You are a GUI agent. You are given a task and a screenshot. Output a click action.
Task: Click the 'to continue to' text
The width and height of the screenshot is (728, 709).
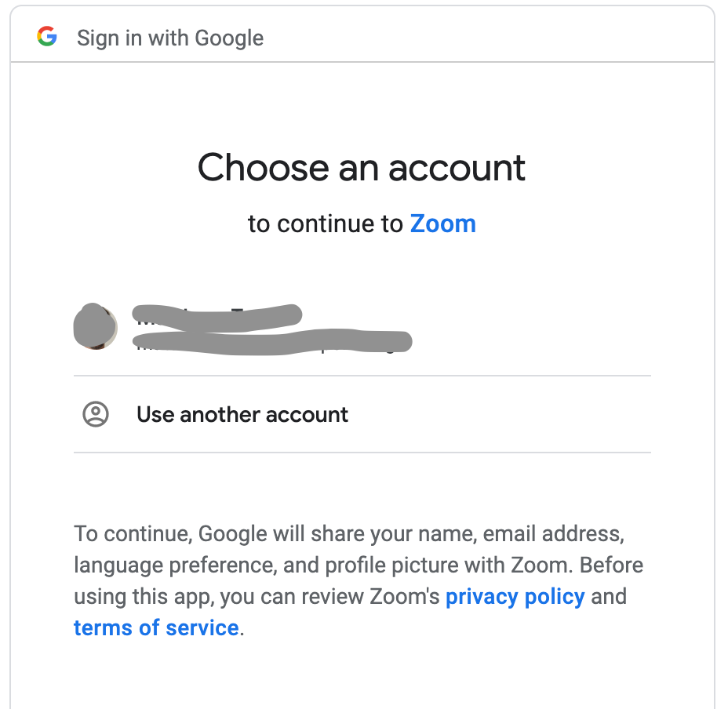pos(326,224)
